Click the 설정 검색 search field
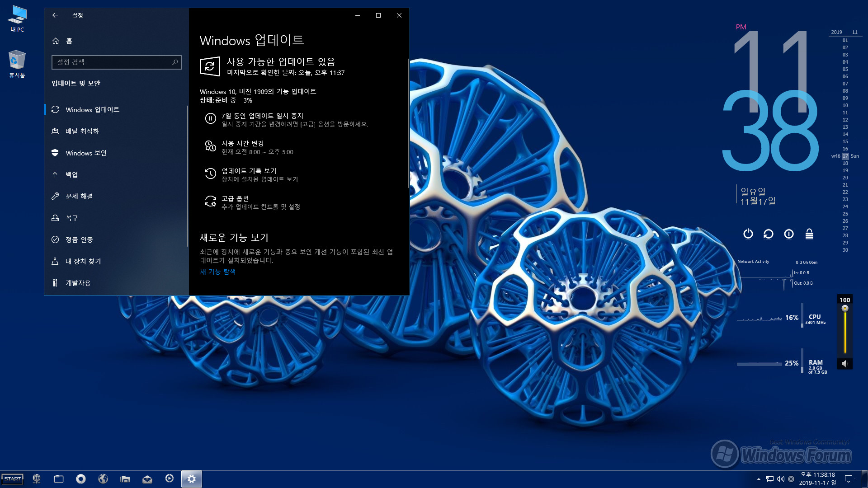Screen dimensions: 868x488 click(x=117, y=62)
